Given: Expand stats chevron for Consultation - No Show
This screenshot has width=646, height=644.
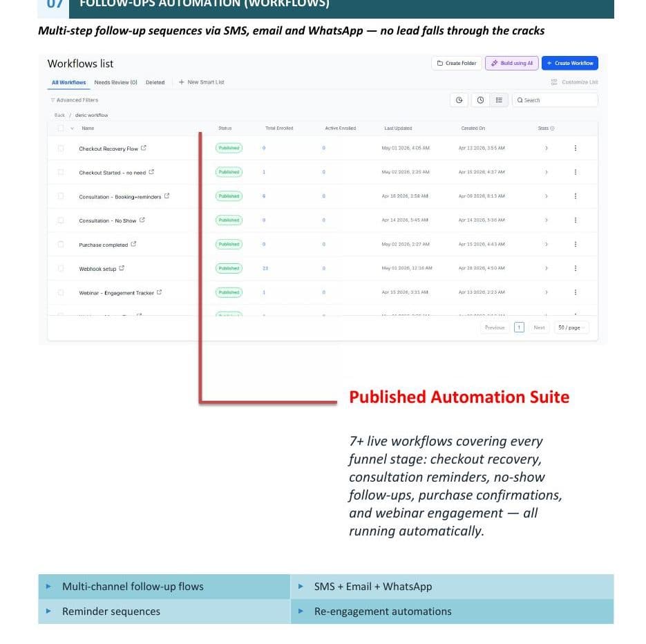Looking at the screenshot, I should click(x=547, y=220).
